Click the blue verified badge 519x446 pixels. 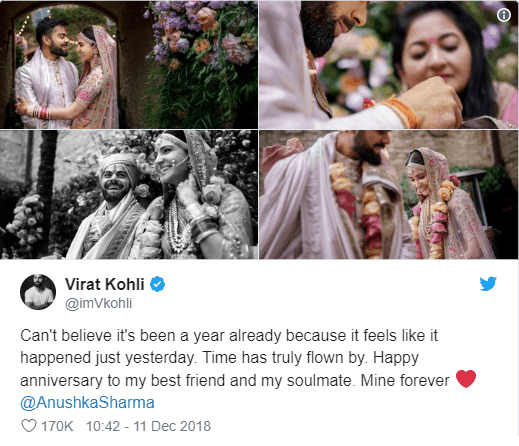click(157, 284)
